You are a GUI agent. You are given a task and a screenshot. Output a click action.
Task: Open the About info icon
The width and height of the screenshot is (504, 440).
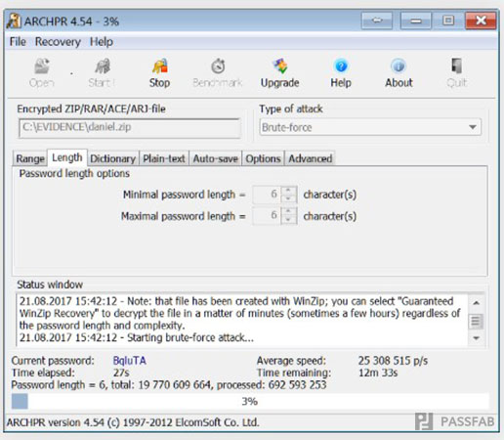pyautogui.click(x=399, y=66)
